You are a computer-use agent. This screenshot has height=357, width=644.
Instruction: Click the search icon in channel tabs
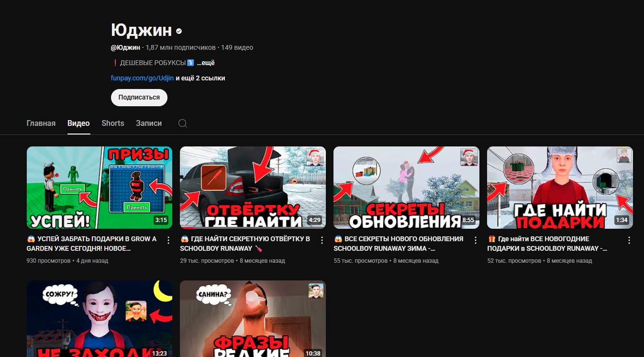tap(182, 123)
